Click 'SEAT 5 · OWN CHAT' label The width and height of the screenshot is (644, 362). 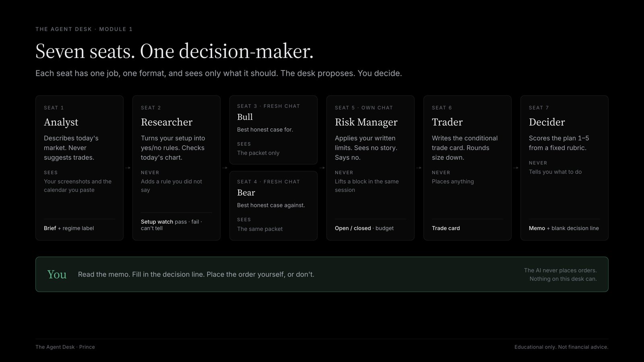click(x=364, y=108)
